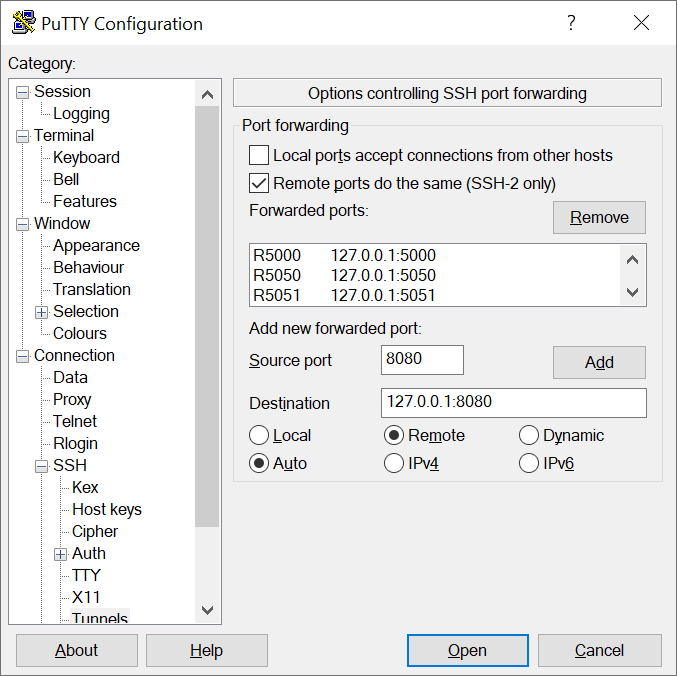Open the Host keys category

[x=107, y=509]
